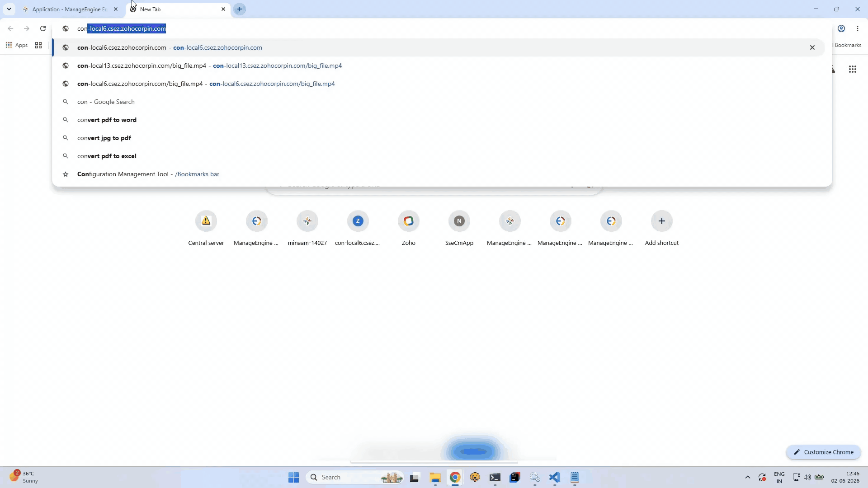Close the Application - ManageEngine tab
This screenshot has width=868, height=488.
(116, 9)
